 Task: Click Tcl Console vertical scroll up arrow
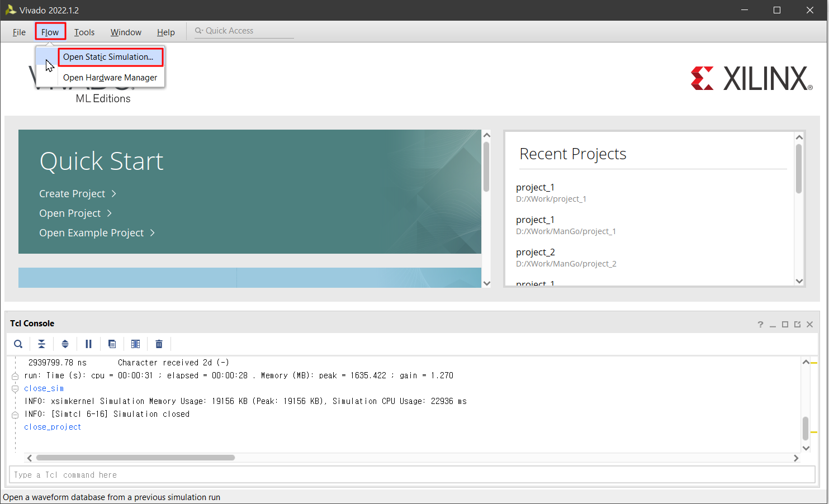(x=806, y=362)
